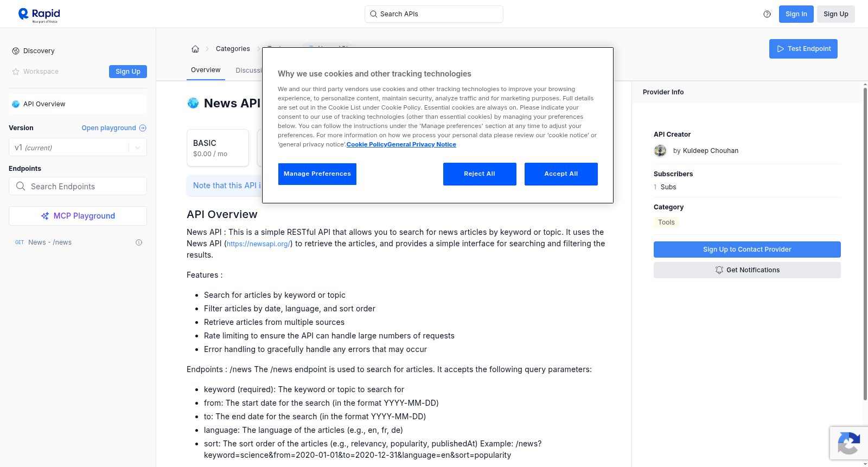The image size is (868, 467).
Task: Click Reject All cookies
Action: click(480, 174)
